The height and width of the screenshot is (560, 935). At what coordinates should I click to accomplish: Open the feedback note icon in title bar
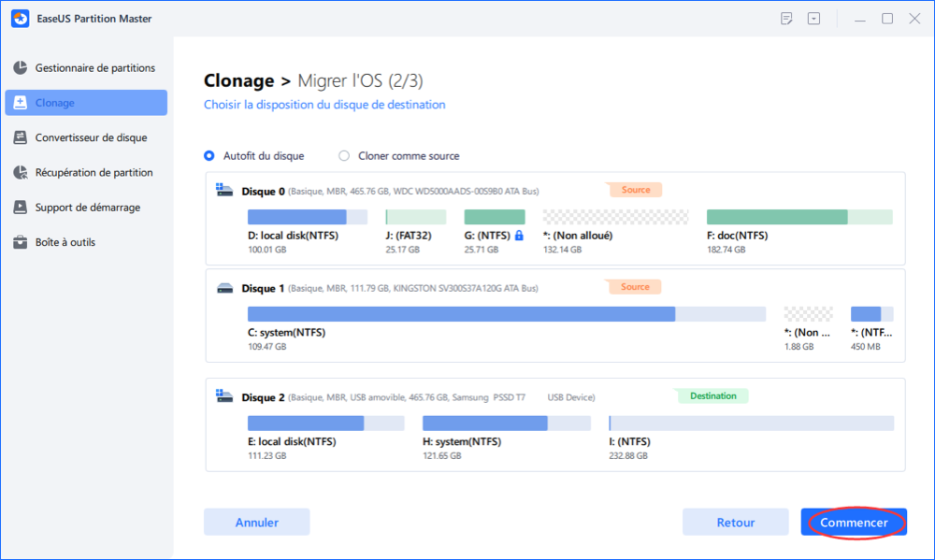[786, 19]
